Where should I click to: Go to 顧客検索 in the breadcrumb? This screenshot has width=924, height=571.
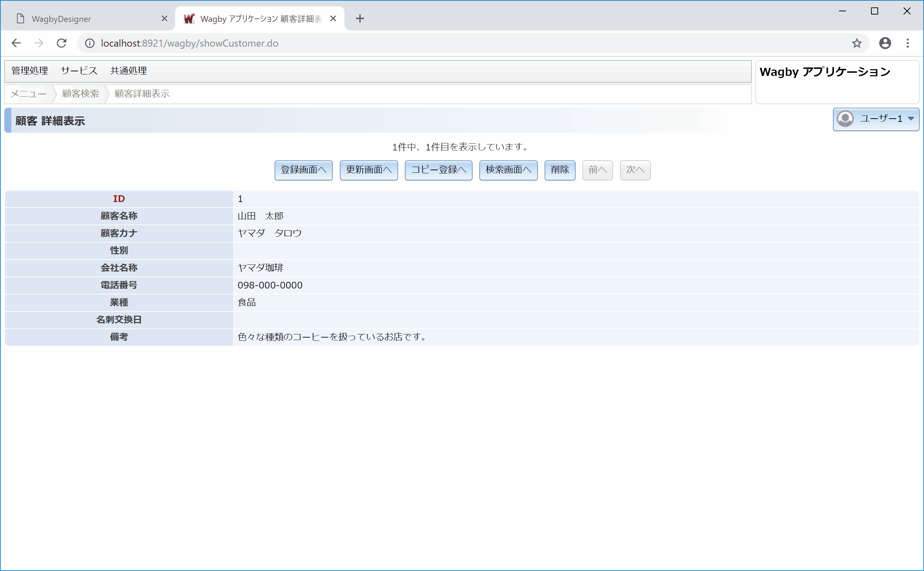click(x=80, y=94)
